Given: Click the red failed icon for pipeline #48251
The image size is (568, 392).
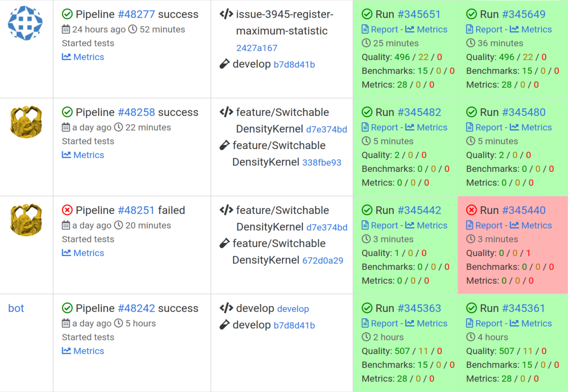Looking at the screenshot, I should pos(67,210).
